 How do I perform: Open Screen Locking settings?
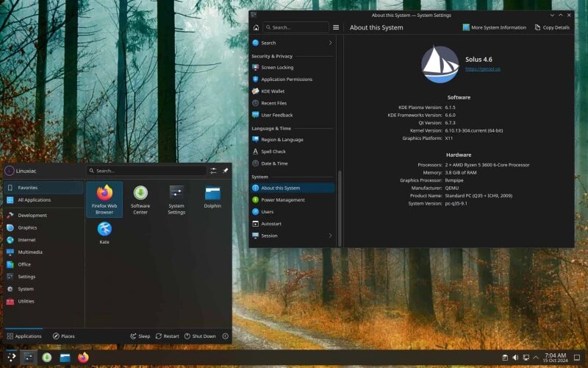(293, 67)
